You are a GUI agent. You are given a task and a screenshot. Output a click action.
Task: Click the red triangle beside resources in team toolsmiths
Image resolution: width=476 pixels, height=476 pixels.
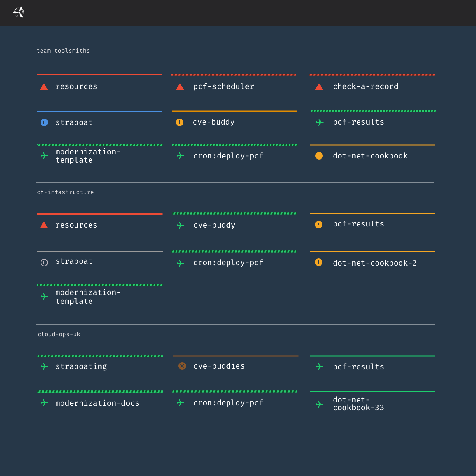44,87
